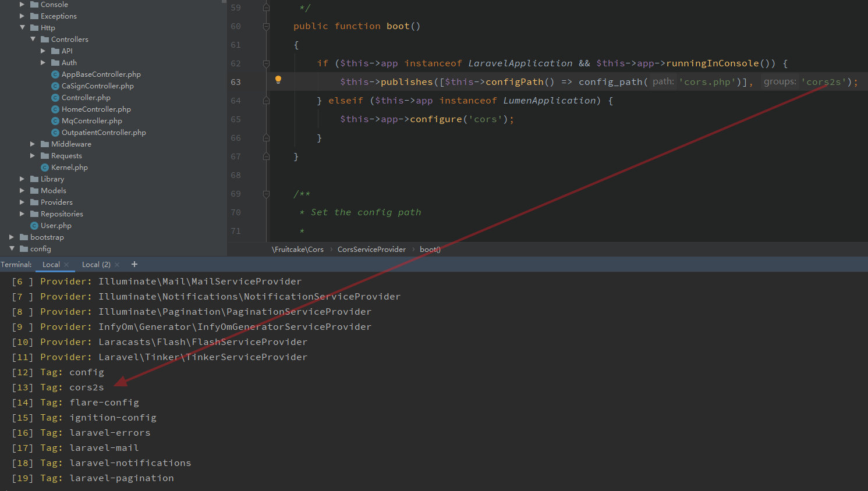
Task: Open User.php in project tree
Action: click(56, 226)
